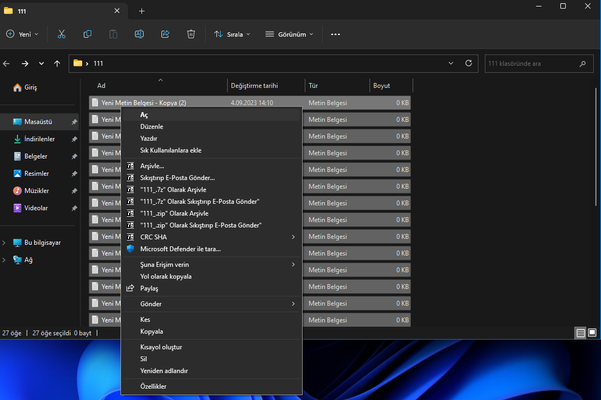This screenshot has width=601, height=400.
Task: Click the Yeni new item button
Action: [x=22, y=34]
